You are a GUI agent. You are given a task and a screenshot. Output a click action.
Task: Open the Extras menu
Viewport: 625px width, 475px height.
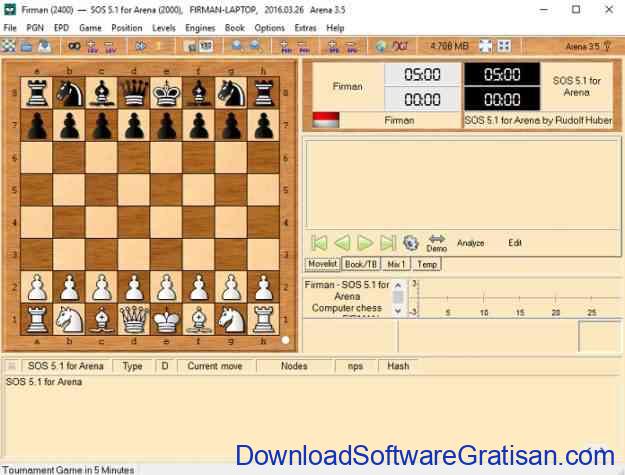click(x=305, y=28)
